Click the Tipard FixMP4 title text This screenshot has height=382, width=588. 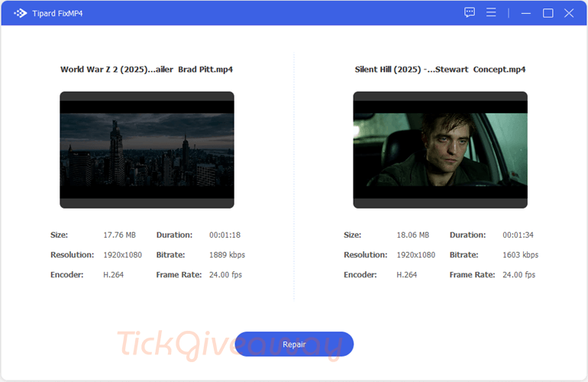pyautogui.click(x=57, y=14)
